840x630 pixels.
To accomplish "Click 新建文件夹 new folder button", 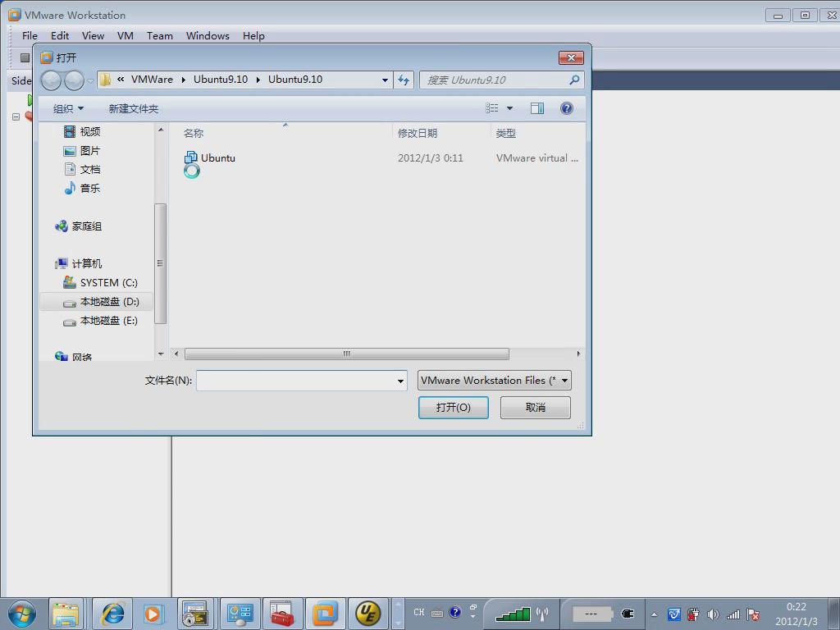I will click(x=134, y=109).
